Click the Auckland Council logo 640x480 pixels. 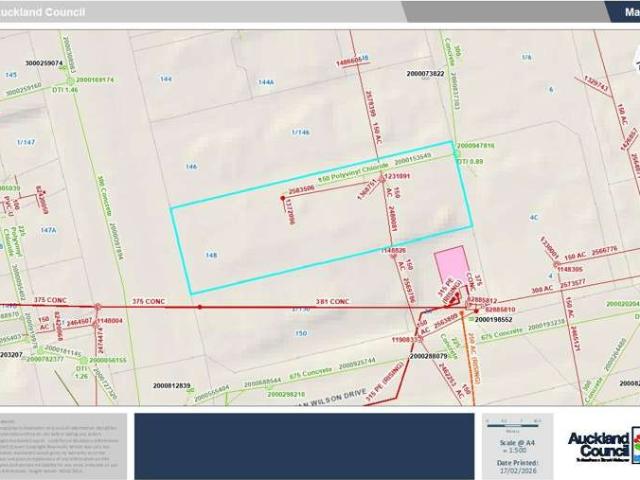[x=604, y=446]
